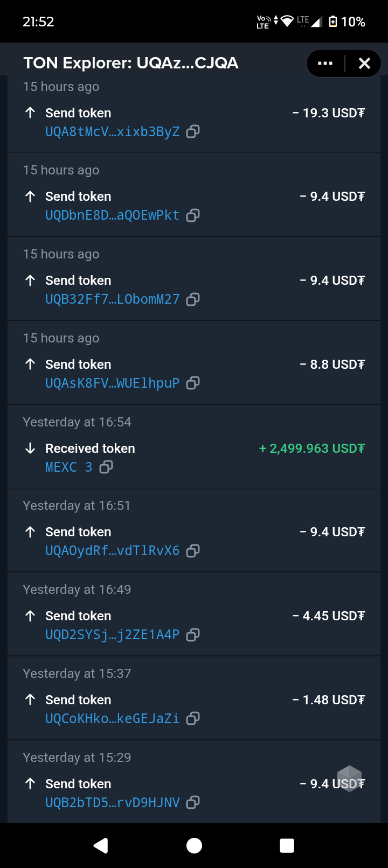Image resolution: width=388 pixels, height=868 pixels.
Task: Copy address UQA8tMcV…xixb3ByZ
Action: (x=193, y=131)
